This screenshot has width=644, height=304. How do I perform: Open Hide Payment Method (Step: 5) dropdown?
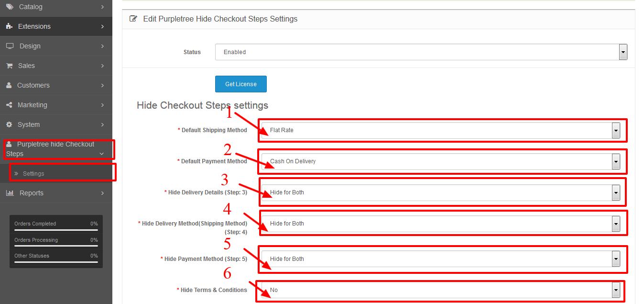tap(441, 259)
